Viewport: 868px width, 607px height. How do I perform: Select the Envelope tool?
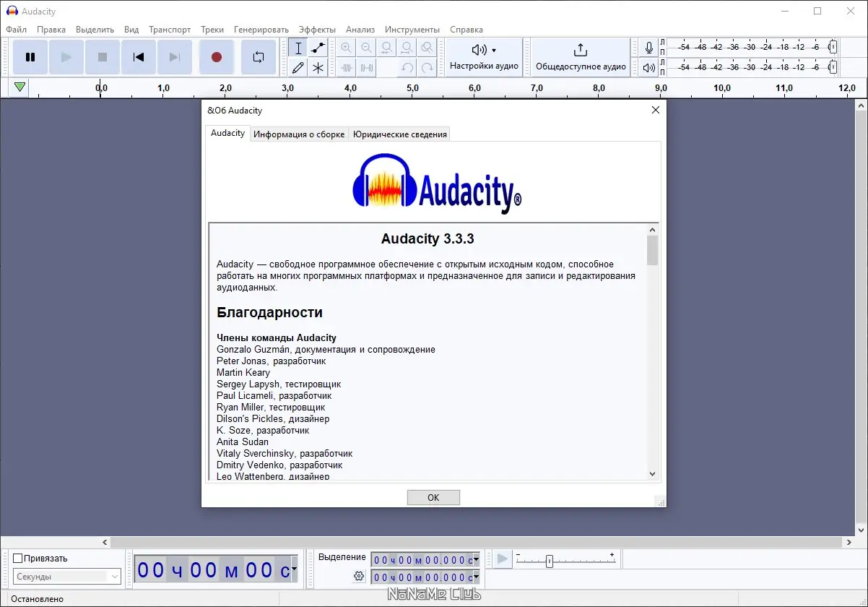pos(318,48)
